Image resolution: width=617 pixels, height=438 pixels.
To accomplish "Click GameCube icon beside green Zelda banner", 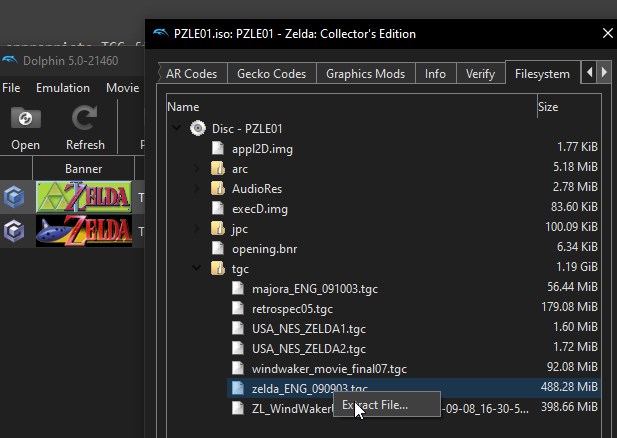I will [x=14, y=197].
